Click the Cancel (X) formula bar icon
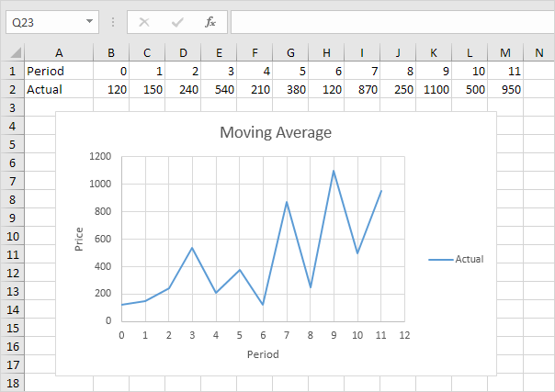This screenshot has width=555, height=392. pos(143,21)
